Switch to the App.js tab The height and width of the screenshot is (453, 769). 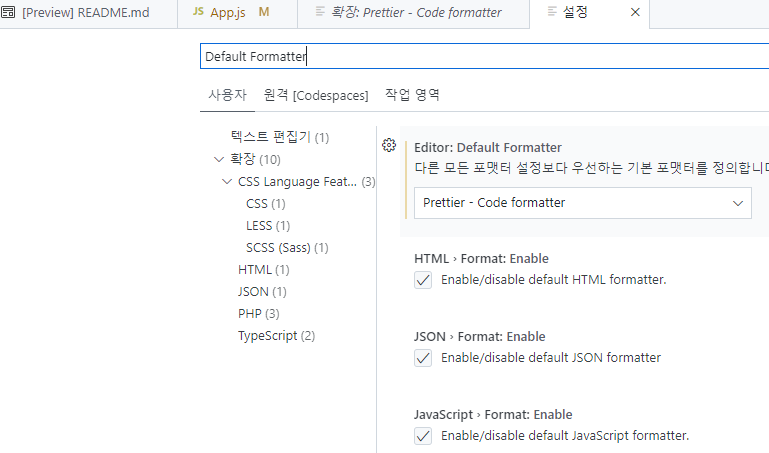[x=237, y=14]
